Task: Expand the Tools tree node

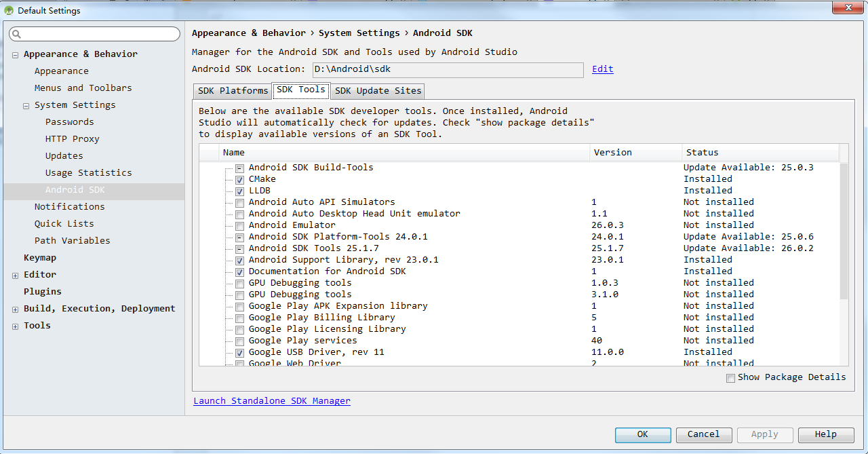Action: point(15,326)
